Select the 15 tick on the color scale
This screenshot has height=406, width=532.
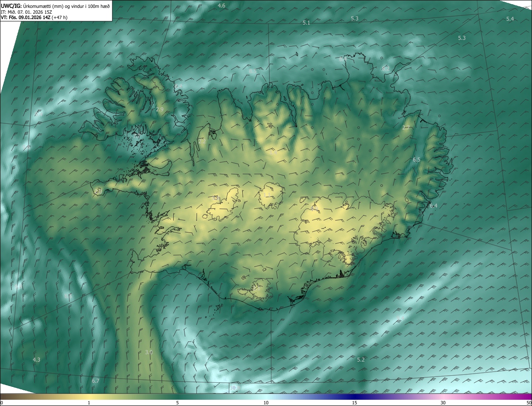point(355,403)
